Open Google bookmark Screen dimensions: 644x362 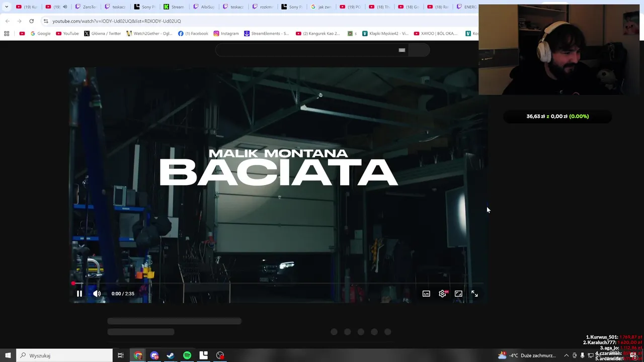[40, 34]
